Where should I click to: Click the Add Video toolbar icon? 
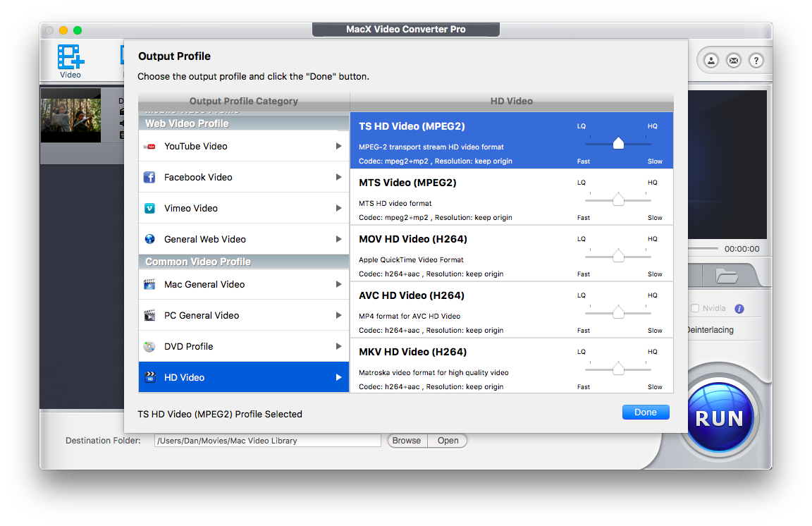[x=70, y=57]
